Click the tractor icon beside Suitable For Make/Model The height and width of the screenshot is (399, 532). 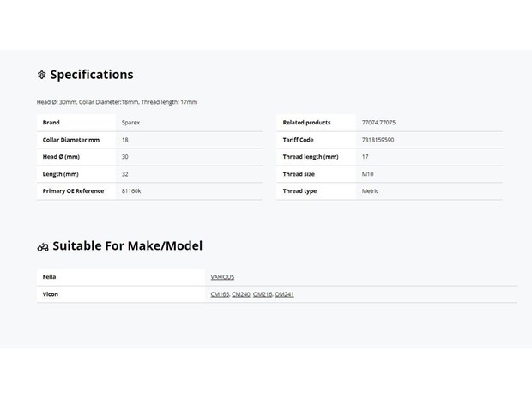[x=43, y=247]
